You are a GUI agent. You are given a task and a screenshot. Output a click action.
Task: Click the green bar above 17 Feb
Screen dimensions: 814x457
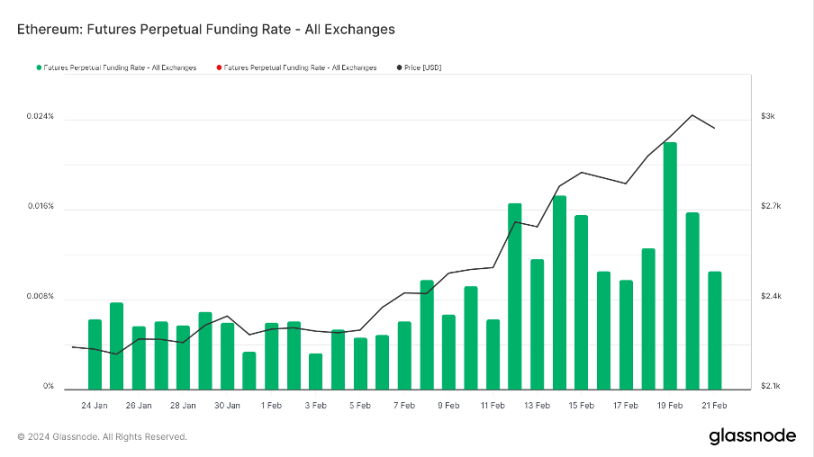(626, 335)
